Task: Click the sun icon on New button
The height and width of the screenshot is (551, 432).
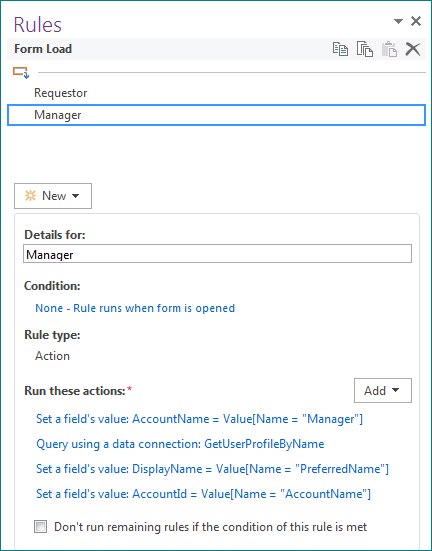Action: click(x=30, y=196)
